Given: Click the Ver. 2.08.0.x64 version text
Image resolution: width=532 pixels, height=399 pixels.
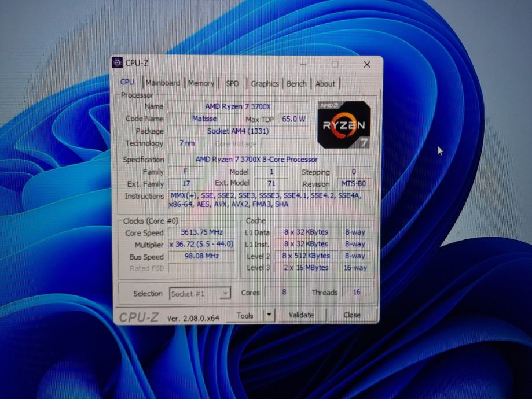Looking at the screenshot, I should 193,318.
